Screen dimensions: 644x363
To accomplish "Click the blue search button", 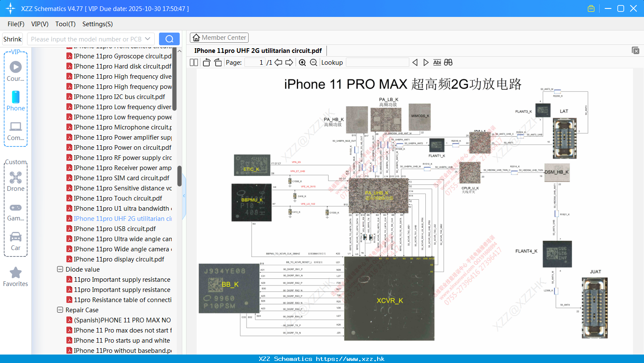I will pyautogui.click(x=169, y=39).
